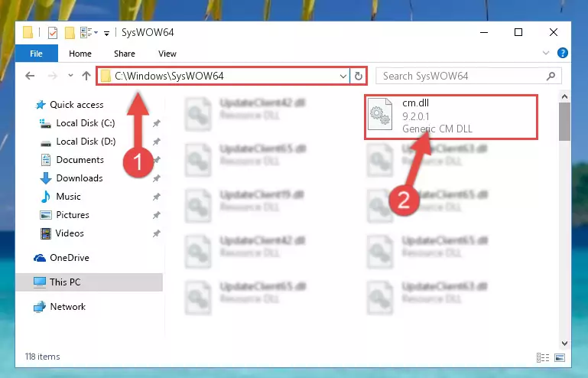Image resolution: width=588 pixels, height=378 pixels.
Task: Open Documents in the sidebar
Action: pos(80,160)
